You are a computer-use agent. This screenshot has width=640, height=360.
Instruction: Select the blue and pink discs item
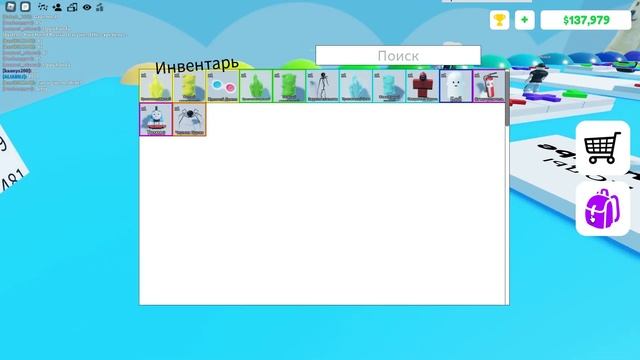click(222, 86)
